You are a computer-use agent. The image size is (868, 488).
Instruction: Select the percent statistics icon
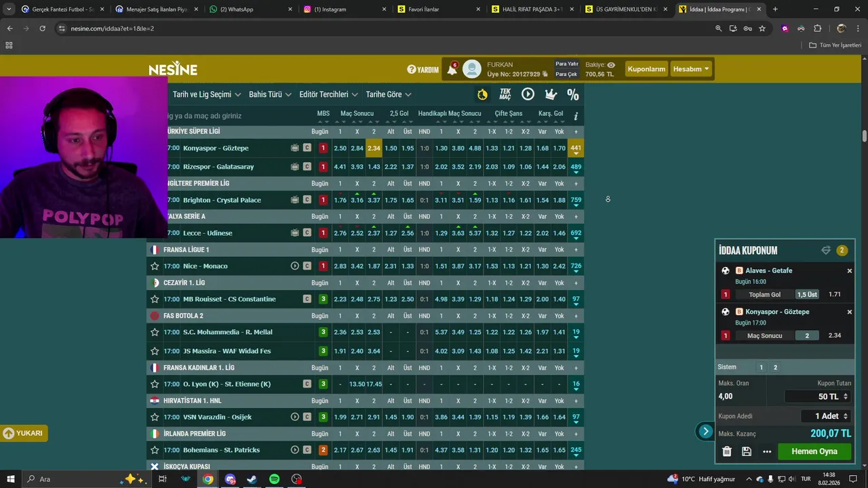point(573,94)
